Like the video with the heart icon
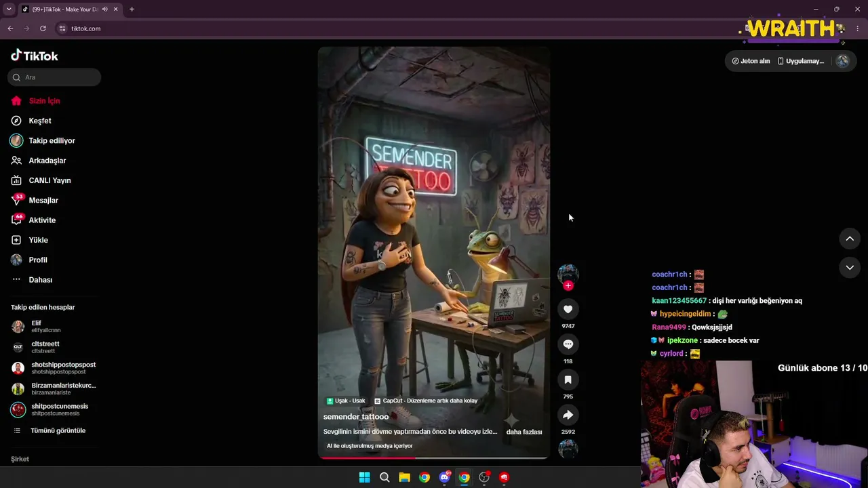The image size is (868, 488). click(x=568, y=309)
